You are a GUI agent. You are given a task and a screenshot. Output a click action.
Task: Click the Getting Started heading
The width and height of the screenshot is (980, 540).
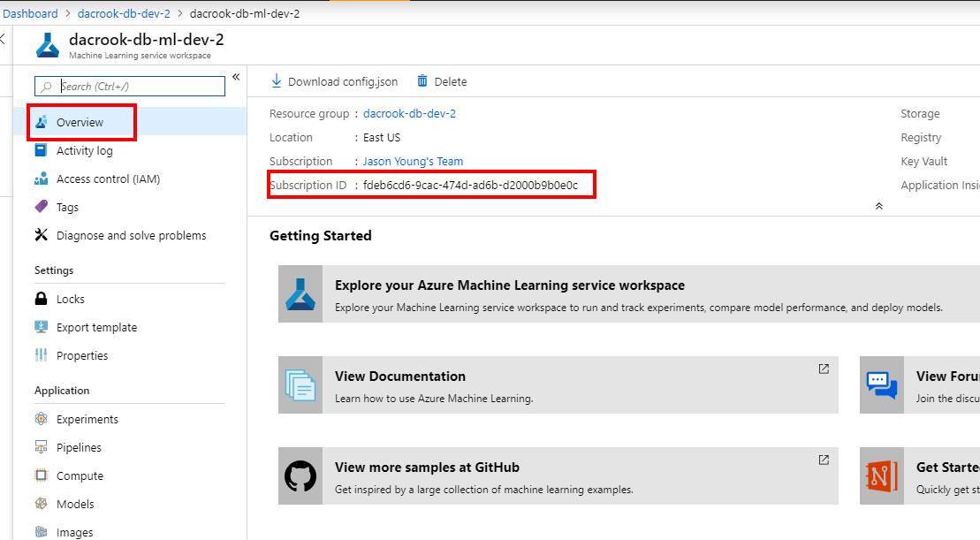[321, 236]
